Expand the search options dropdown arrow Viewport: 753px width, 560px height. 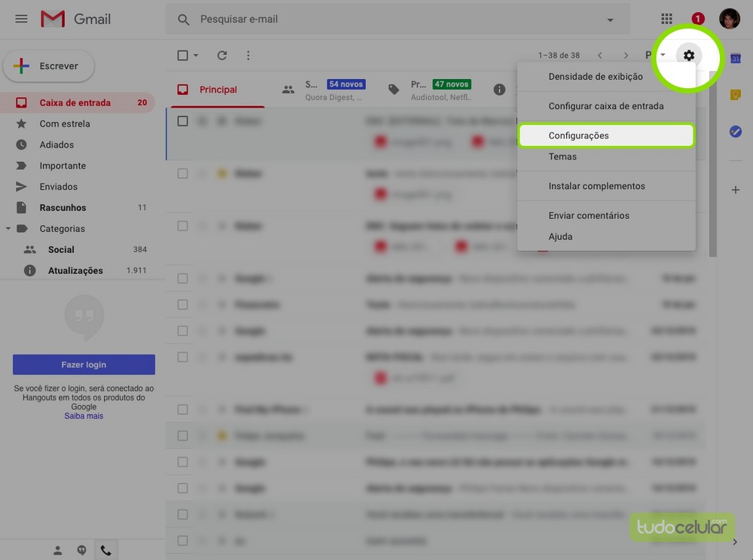point(610,20)
